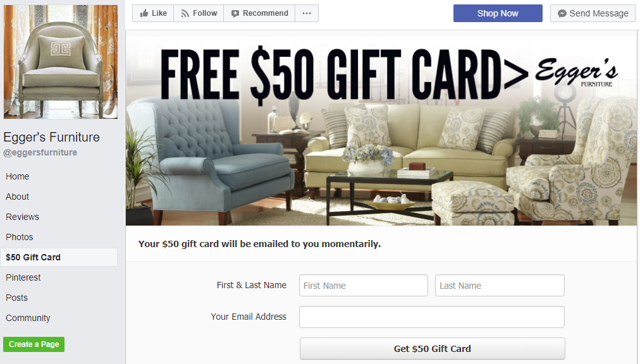Open the Egger's Furniture profile picture
The image size is (640, 364).
click(61, 62)
